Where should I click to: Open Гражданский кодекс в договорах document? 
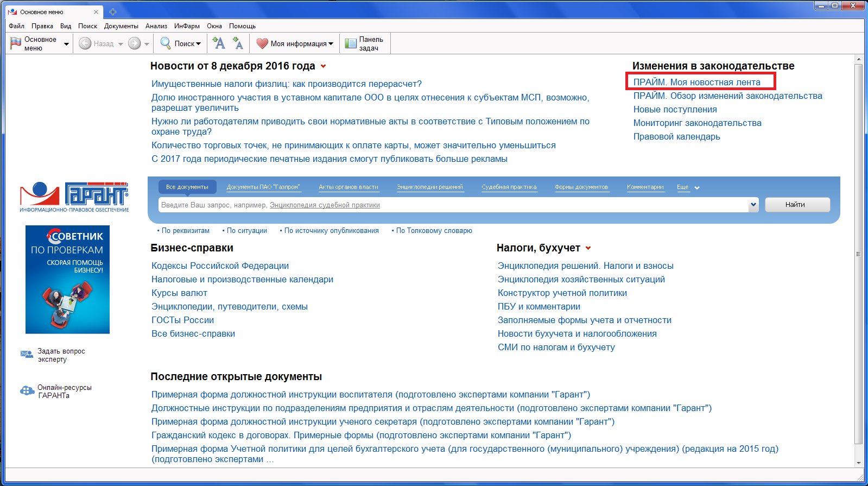[362, 435]
